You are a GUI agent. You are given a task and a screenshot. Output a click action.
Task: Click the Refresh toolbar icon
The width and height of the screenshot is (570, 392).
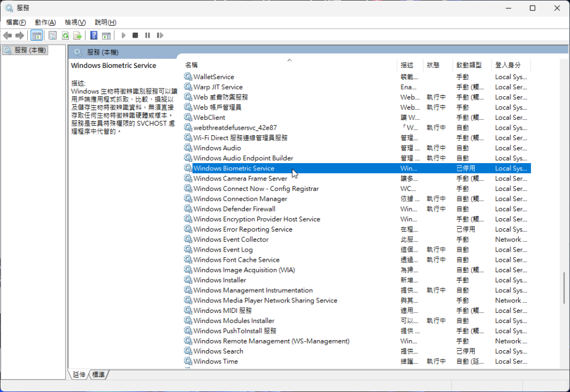click(65, 36)
